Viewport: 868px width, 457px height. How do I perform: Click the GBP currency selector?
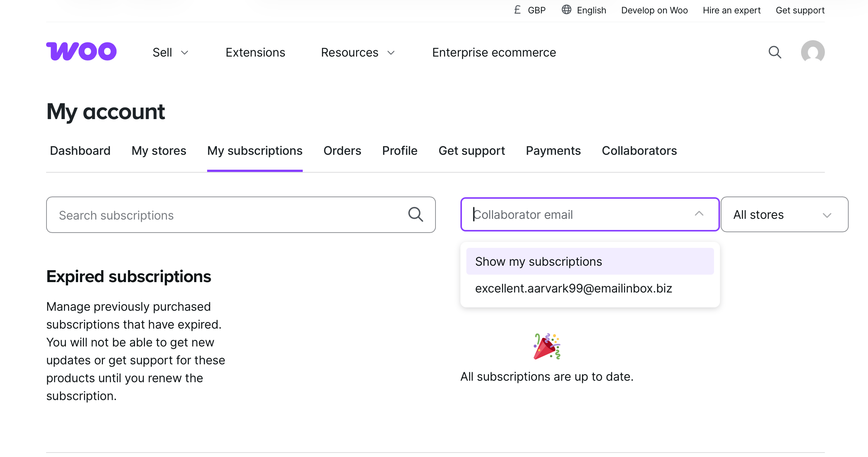530,10
